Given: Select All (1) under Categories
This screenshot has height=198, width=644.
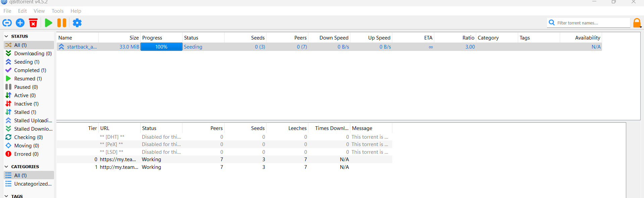Looking at the screenshot, I should point(29,175).
